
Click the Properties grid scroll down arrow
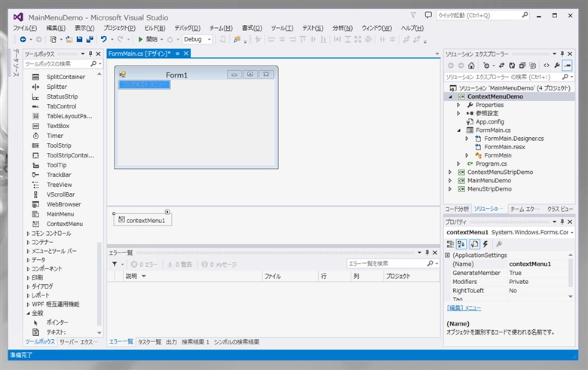point(571,296)
